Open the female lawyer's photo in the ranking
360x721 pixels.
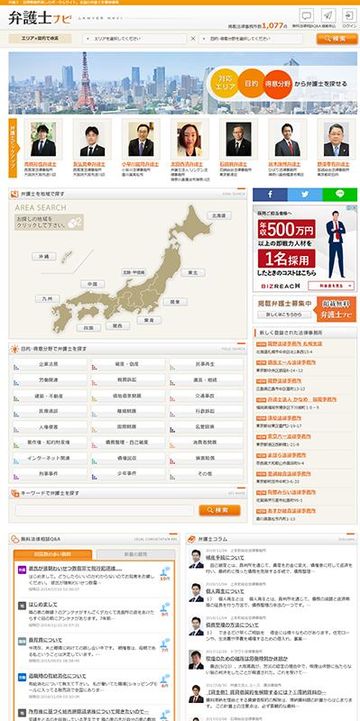click(x=189, y=139)
